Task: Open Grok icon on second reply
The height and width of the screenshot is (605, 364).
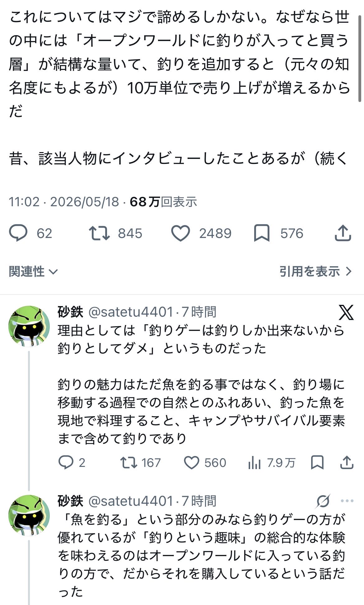Action: coord(323,501)
